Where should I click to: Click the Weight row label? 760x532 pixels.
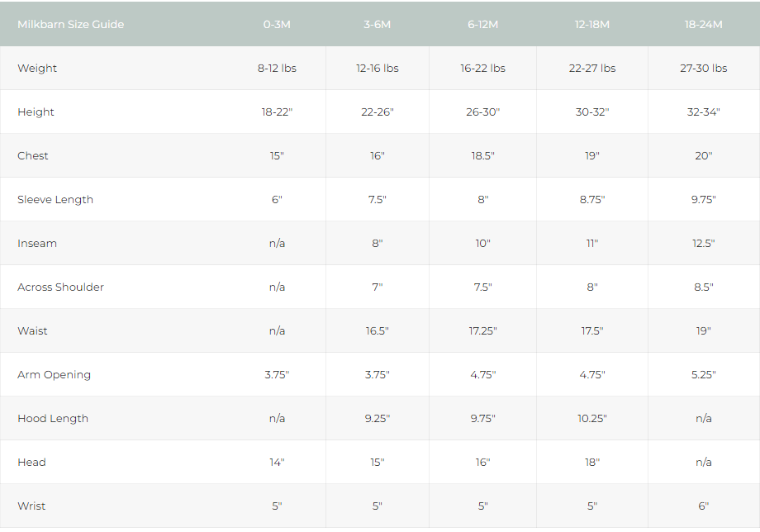(37, 68)
